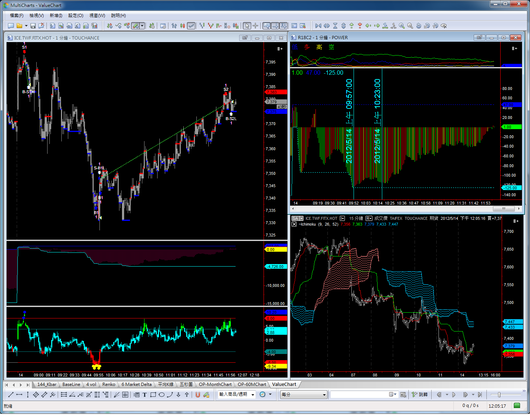Select the rectangle drawing tool

point(153,395)
